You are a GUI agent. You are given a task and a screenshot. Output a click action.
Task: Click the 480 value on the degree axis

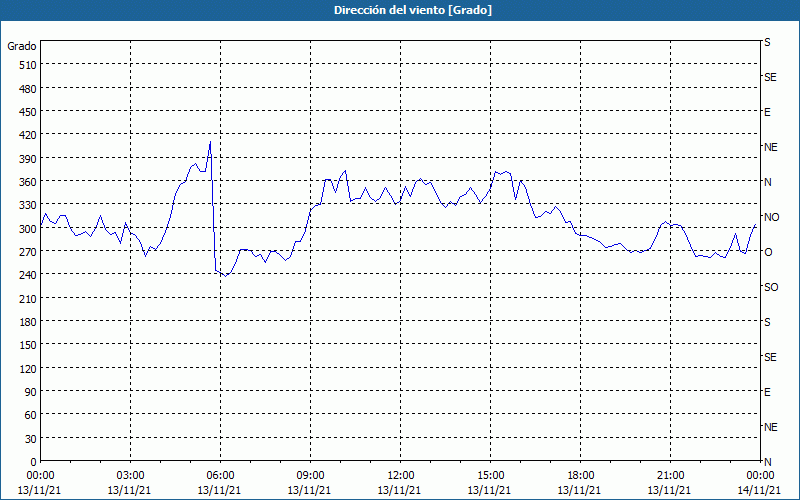[x=28, y=89]
